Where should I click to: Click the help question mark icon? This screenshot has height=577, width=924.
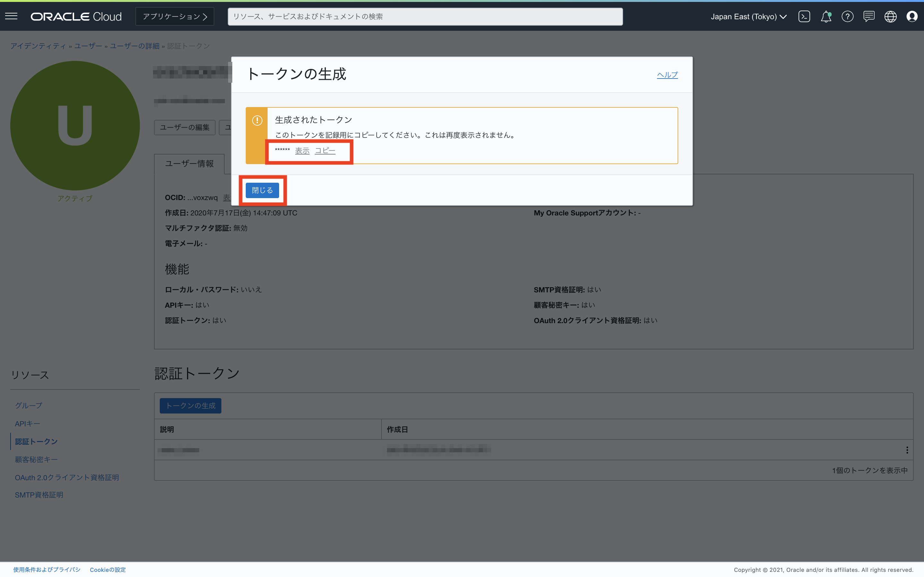click(847, 16)
